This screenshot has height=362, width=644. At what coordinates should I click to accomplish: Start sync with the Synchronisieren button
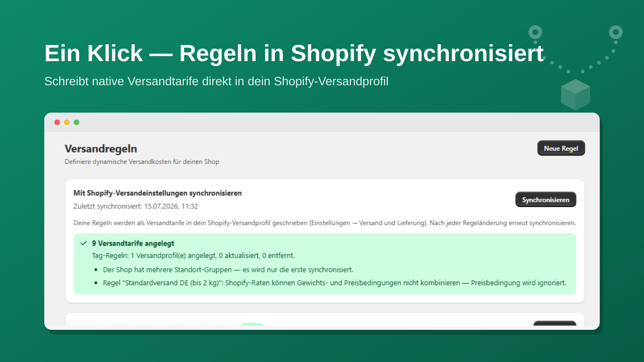coord(546,200)
